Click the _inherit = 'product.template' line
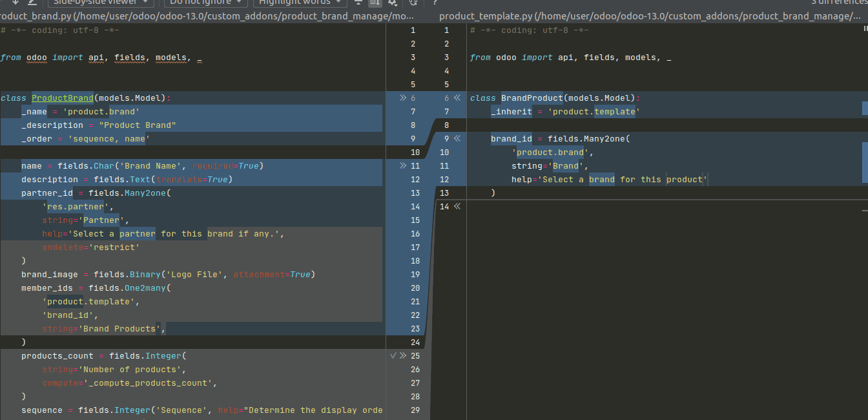 click(x=566, y=112)
